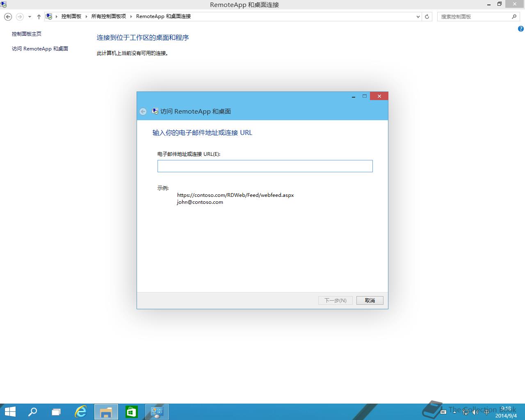This screenshot has width=525, height=420.
Task: Select 控制面板 in the breadcrumb
Action: [x=71, y=16]
